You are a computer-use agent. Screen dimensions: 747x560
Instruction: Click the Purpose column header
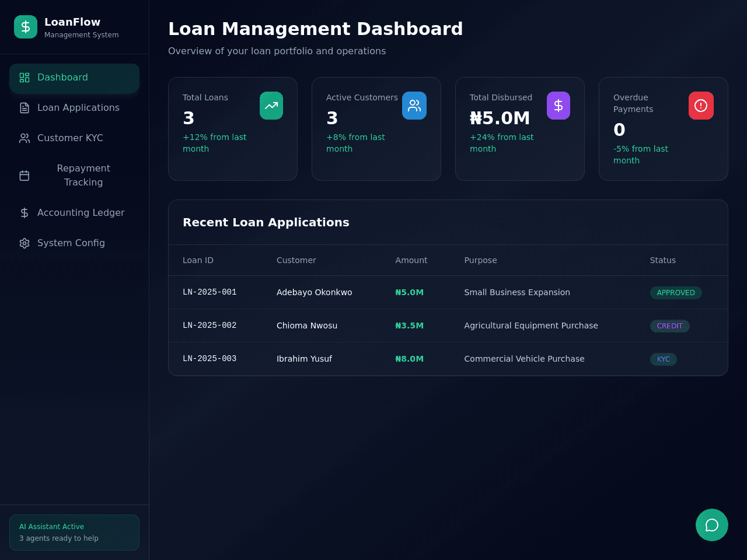tap(480, 260)
